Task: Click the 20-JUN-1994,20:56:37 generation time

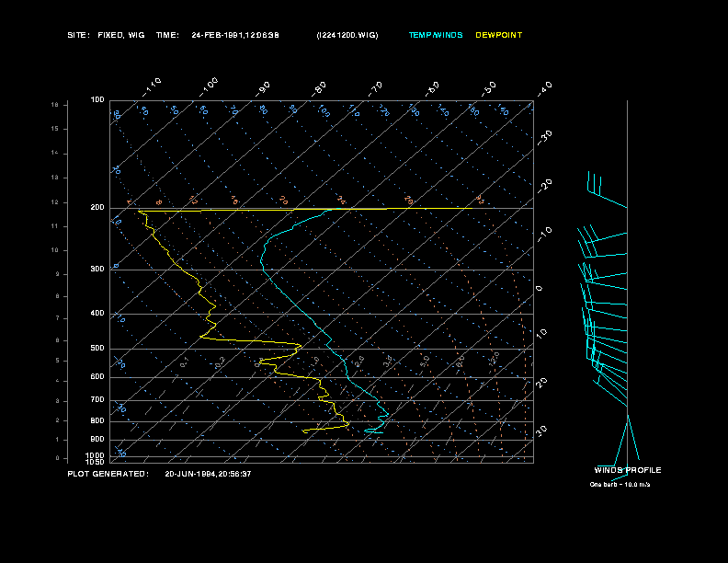Action: tap(208, 474)
